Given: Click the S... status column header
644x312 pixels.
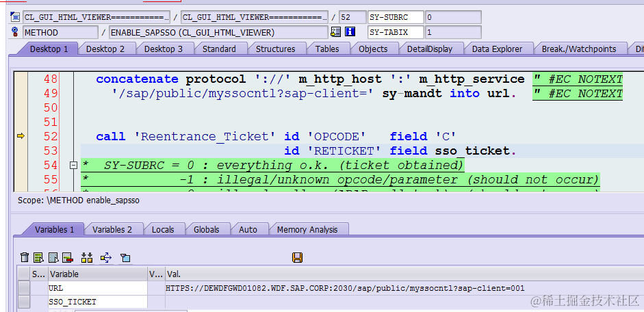Looking at the screenshot, I should [x=39, y=274].
